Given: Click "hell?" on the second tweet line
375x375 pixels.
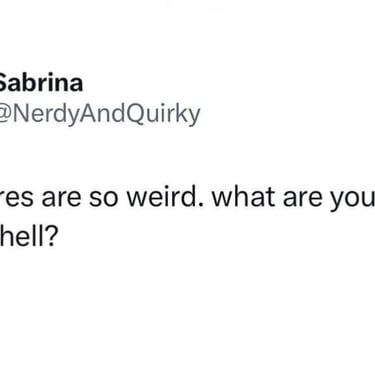Looking at the screenshot, I should [x=29, y=236].
